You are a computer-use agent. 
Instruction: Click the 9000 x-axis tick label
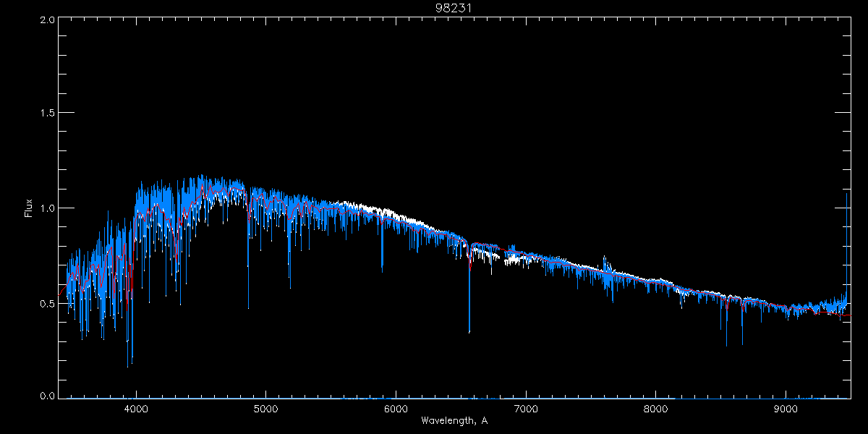tap(786, 409)
